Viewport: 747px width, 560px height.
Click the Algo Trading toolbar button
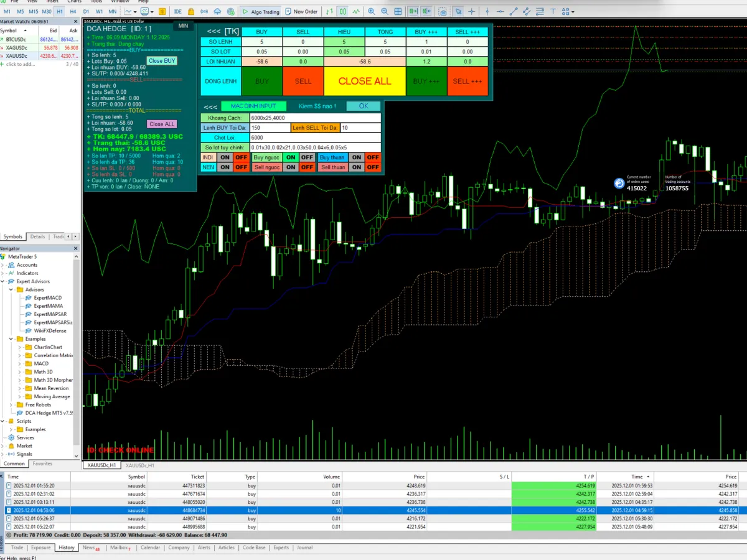pyautogui.click(x=260, y=11)
